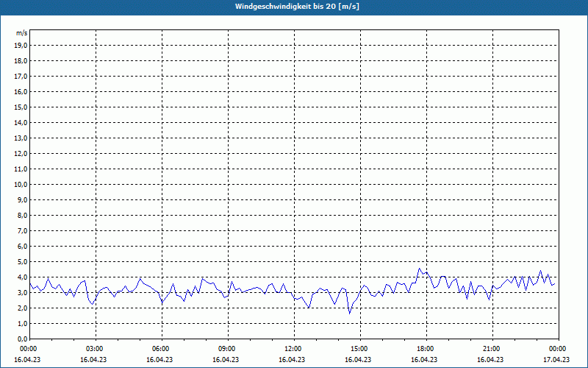Select the 18:00 time axis label
Screen dimensions: 588x368
click(x=425, y=349)
